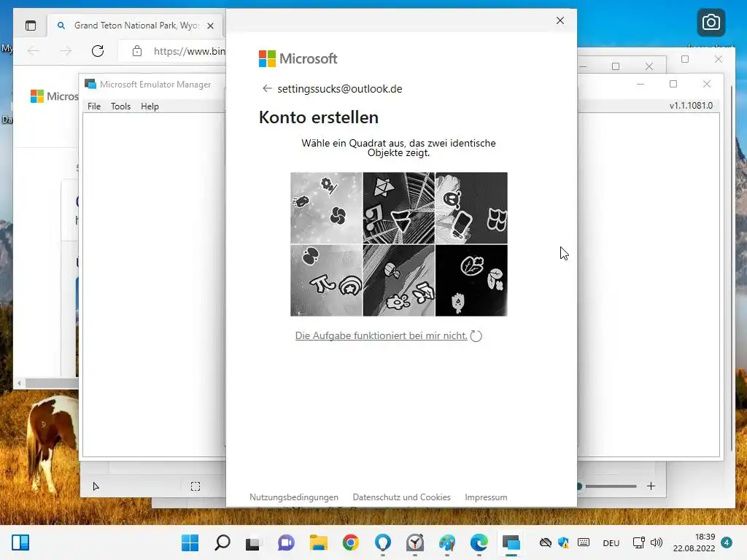747x560 pixels.
Task: Click touch keyboard tray icon
Action: pyautogui.click(x=584, y=542)
